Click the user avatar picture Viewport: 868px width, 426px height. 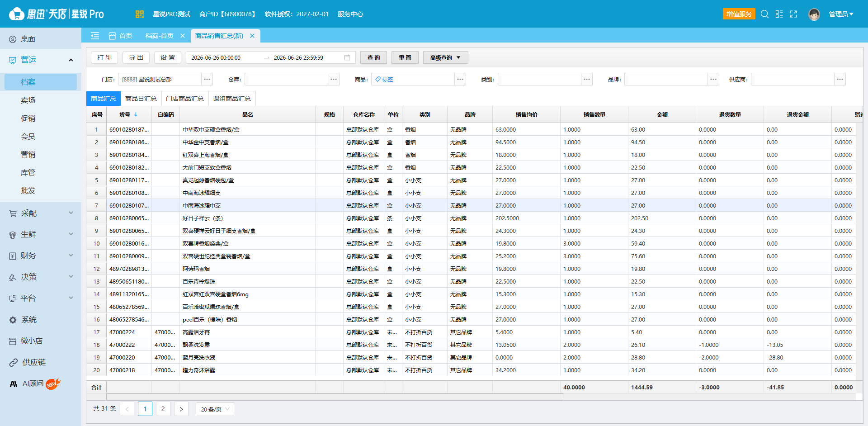point(814,14)
